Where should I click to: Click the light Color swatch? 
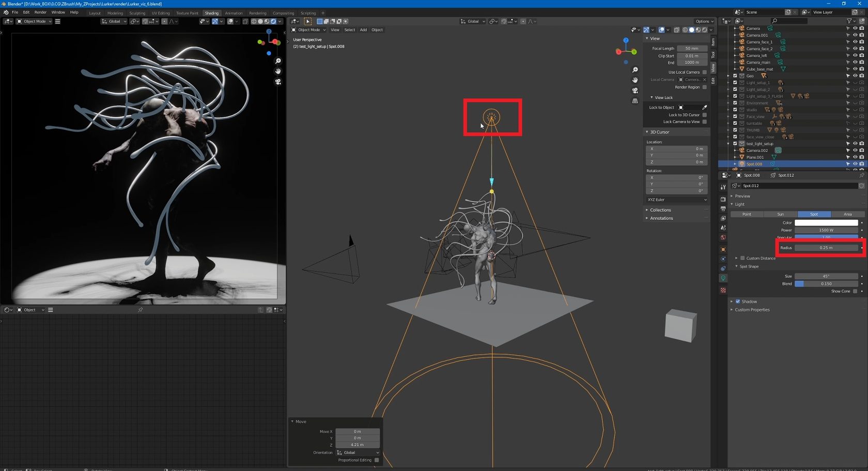[826, 223]
